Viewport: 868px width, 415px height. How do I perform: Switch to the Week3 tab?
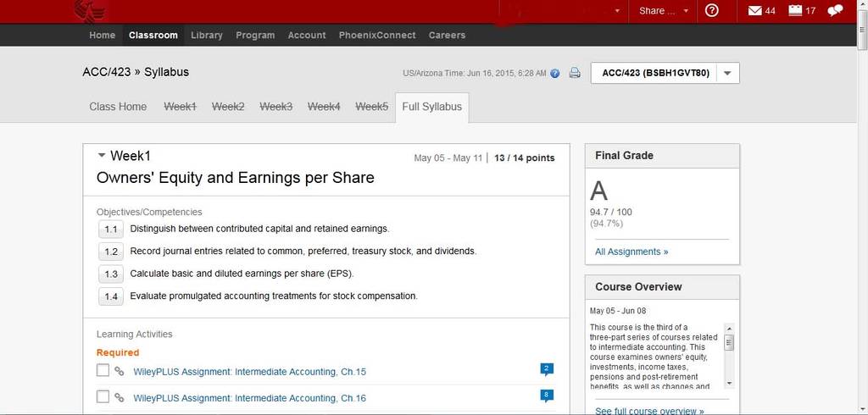pos(275,107)
